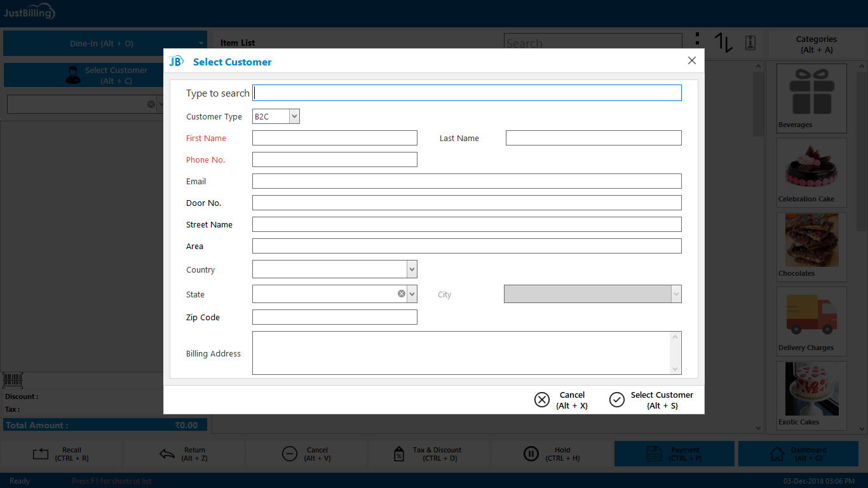Confirm with Select Customer (Alt + S) button
This screenshot has width=868, height=488.
652,400
